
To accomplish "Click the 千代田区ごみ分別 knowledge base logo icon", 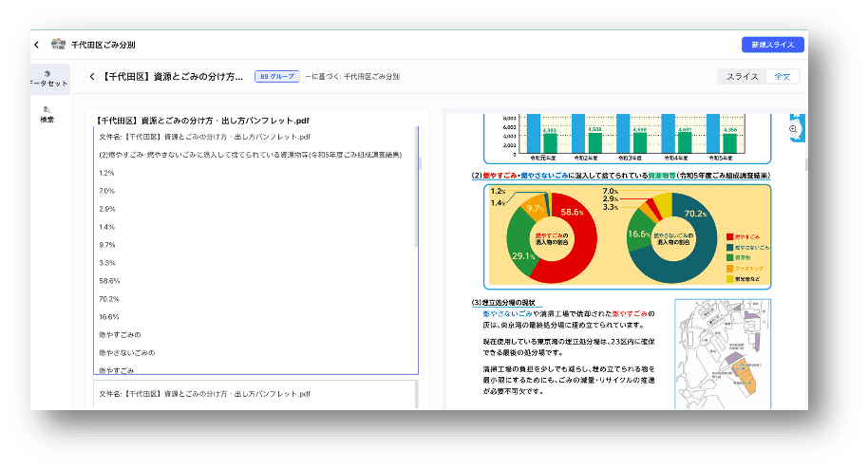I will tap(58, 45).
